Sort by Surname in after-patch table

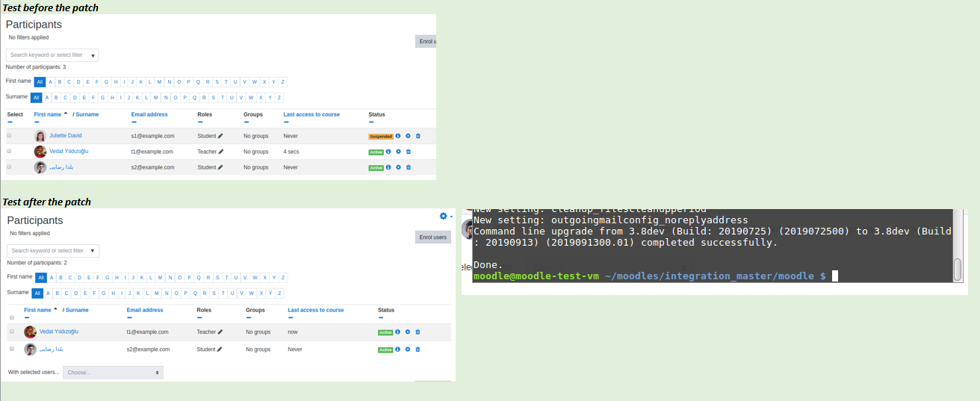pyautogui.click(x=77, y=310)
